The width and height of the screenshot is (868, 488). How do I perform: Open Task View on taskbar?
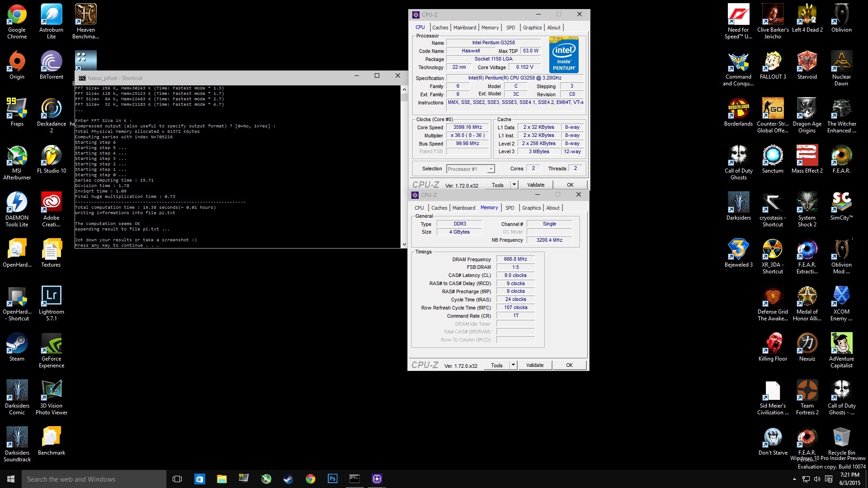pyautogui.click(x=177, y=479)
